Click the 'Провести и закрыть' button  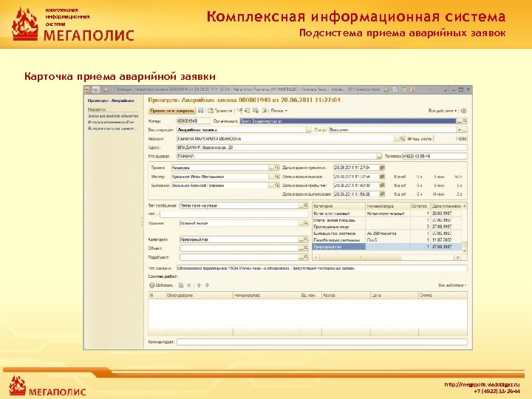point(172,111)
